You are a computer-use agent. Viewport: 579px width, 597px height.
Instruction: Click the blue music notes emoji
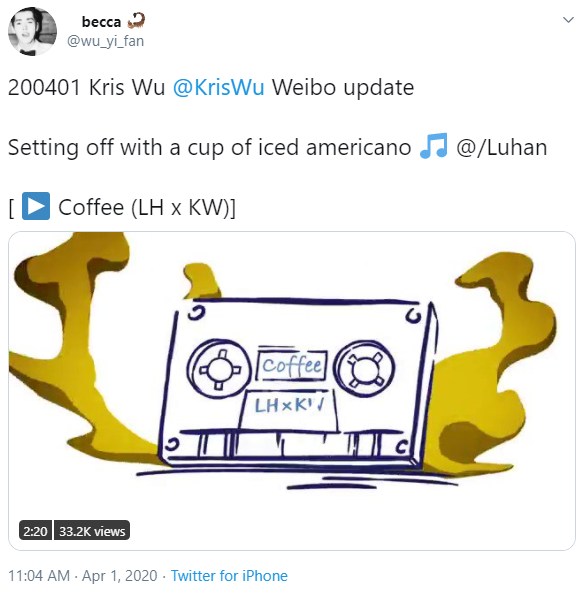(x=433, y=145)
